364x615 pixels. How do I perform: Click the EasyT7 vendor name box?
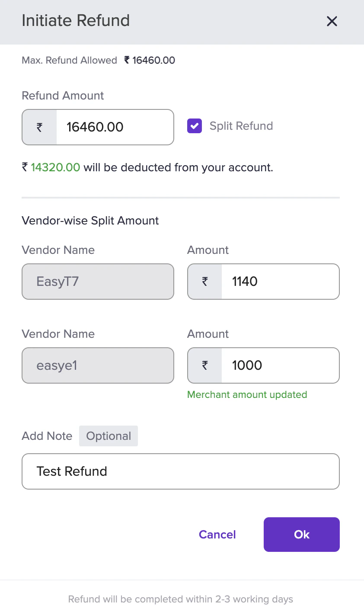coord(98,282)
